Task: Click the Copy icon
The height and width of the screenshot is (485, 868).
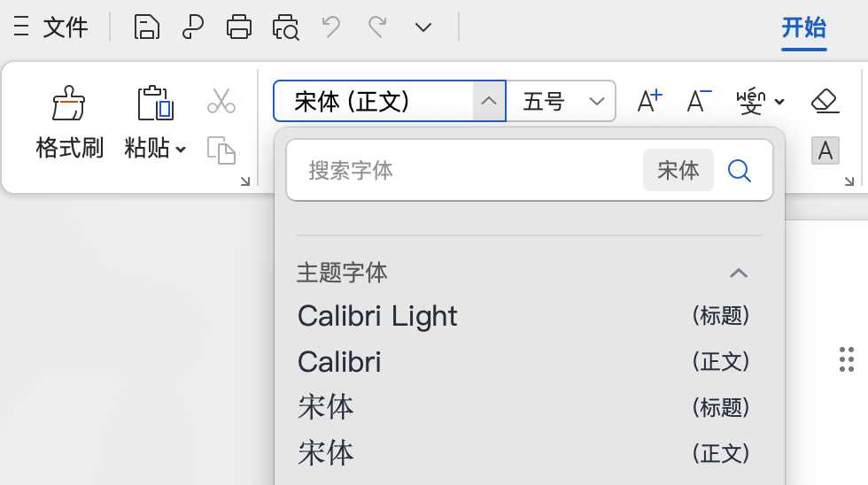Action: 221,150
